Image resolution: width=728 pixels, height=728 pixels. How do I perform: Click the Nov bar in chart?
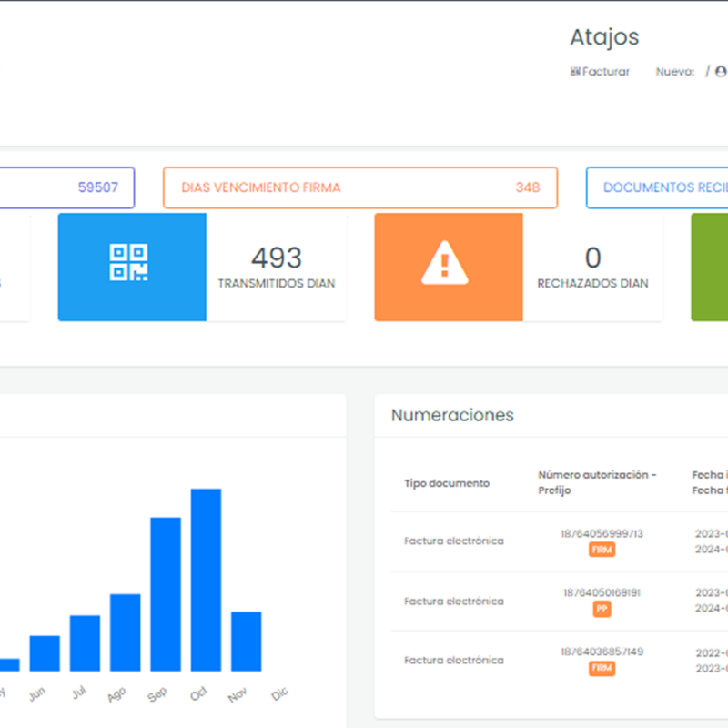click(x=246, y=642)
